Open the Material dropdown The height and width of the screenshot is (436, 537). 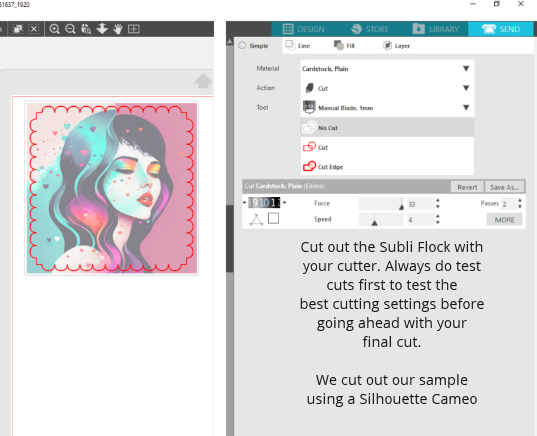(x=387, y=68)
